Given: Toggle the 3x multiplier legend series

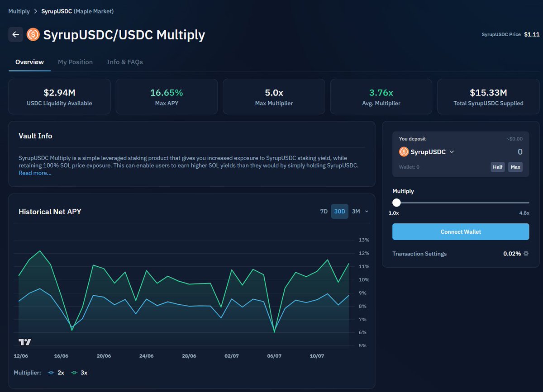Looking at the screenshot, I should click(x=79, y=373).
